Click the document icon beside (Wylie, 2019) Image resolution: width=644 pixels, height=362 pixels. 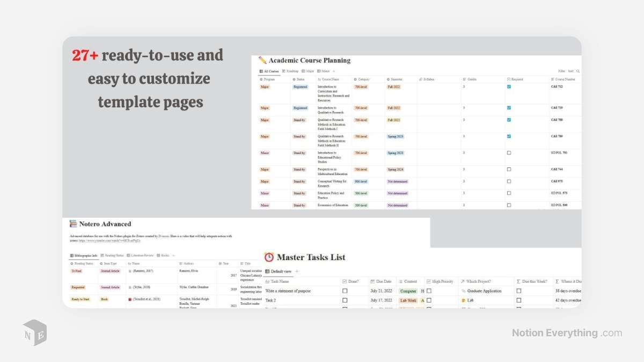pyautogui.click(x=129, y=287)
